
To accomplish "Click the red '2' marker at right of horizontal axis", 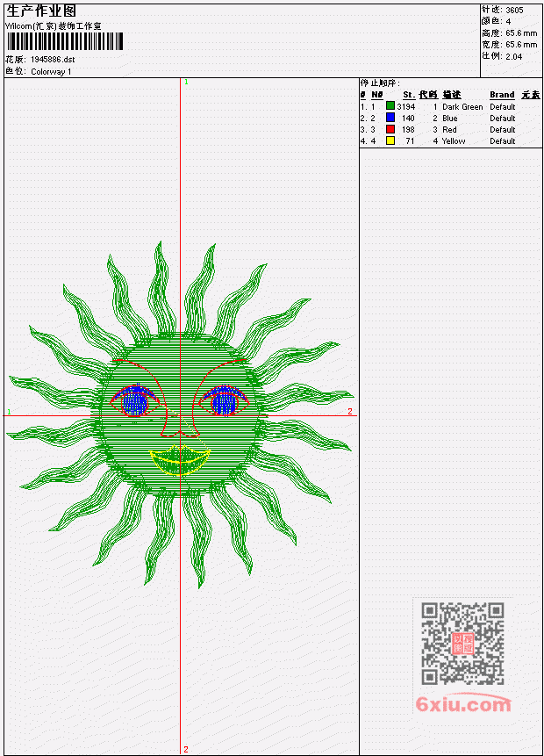I will (x=350, y=411).
